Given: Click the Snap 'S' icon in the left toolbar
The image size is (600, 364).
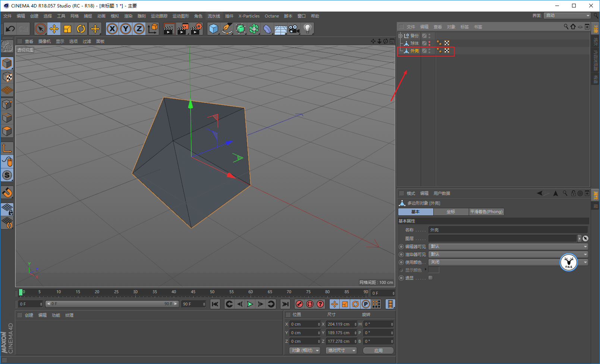Looking at the screenshot, I should tap(7, 175).
